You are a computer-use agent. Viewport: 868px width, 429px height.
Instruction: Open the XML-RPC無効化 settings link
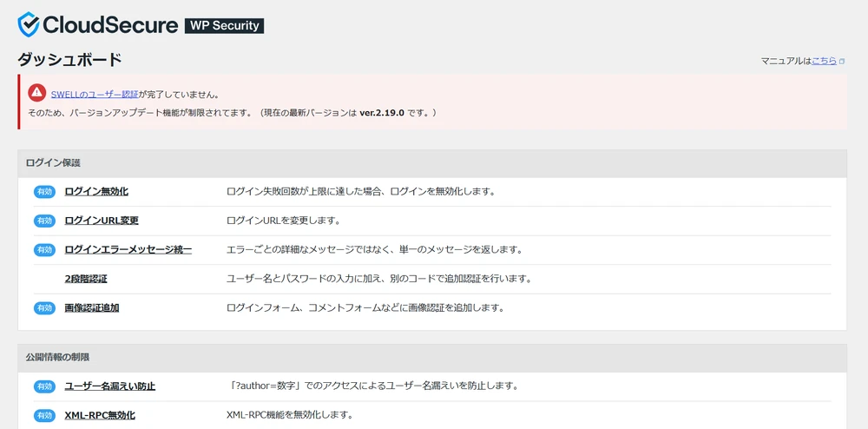(100, 415)
